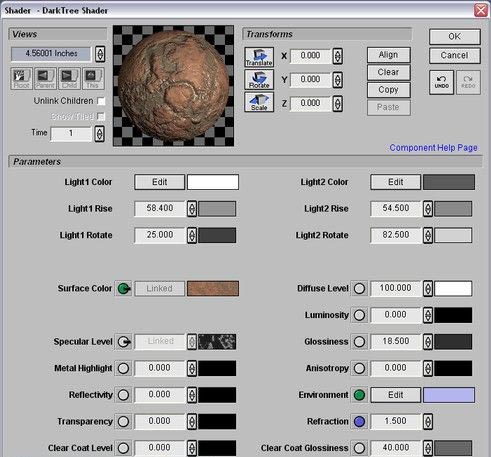491x457 pixels.
Task: Adjust the Light2 Rise stepper
Action: pos(428,209)
